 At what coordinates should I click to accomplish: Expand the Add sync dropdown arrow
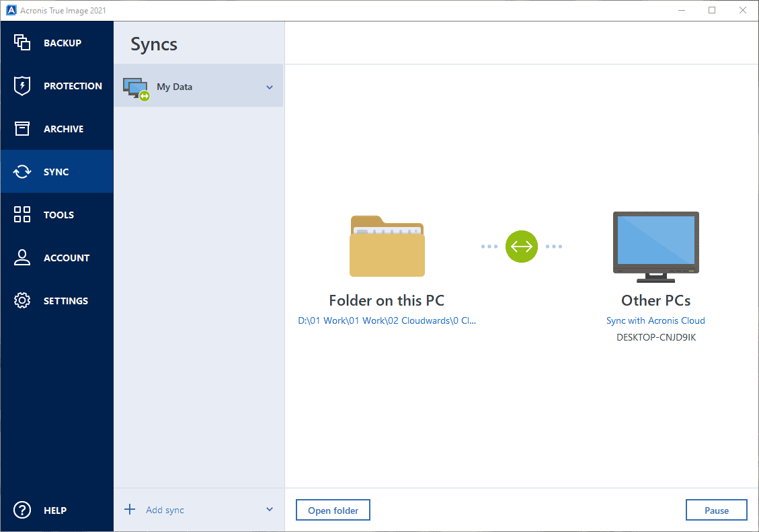point(270,509)
